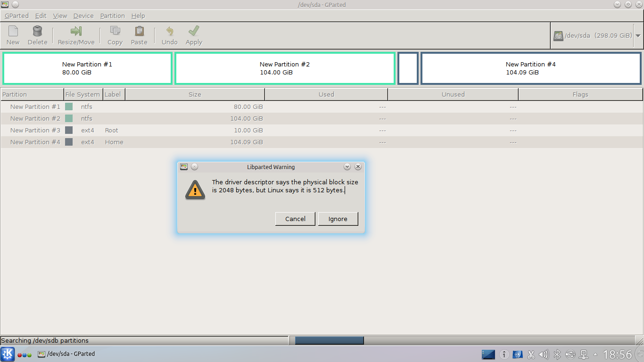Screen dimensions: 644x362
Task: Close the Libparted Warning dialog
Action: pyautogui.click(x=358, y=167)
